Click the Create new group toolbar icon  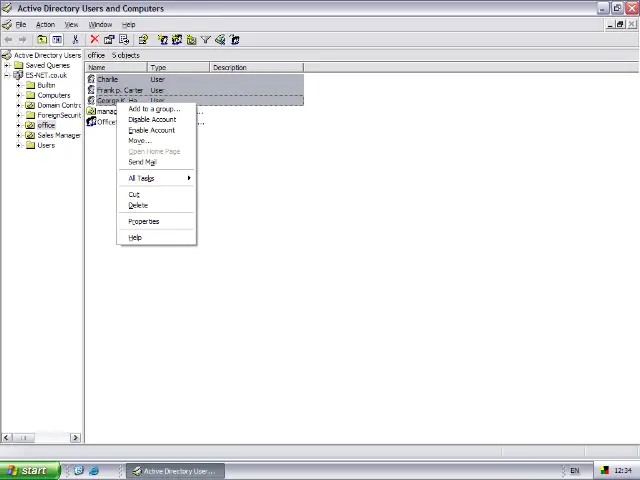tap(177, 40)
